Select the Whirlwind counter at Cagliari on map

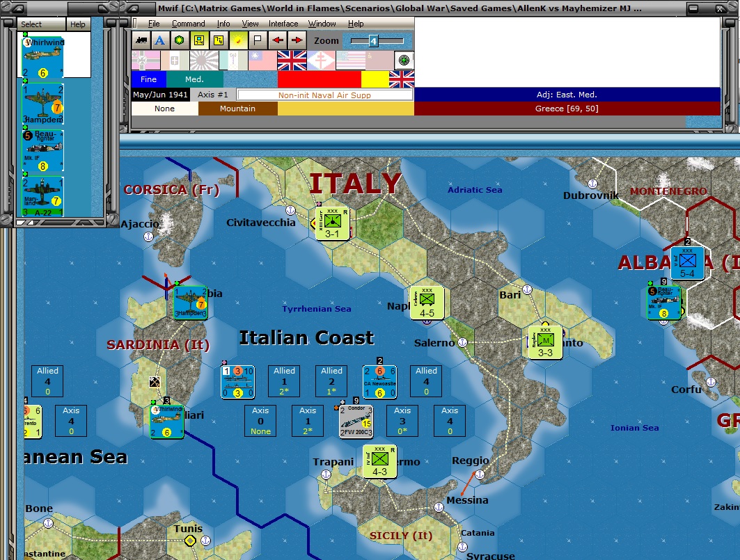pos(166,422)
